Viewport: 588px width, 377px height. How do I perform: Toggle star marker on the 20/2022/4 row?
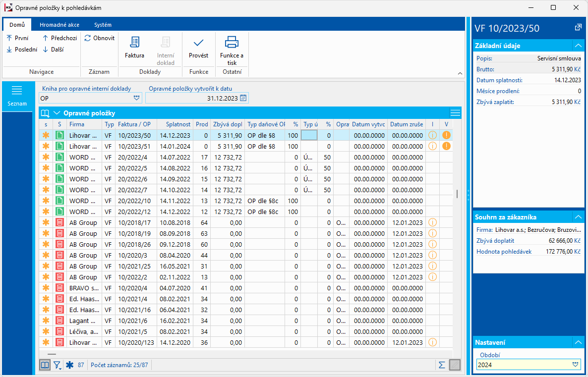pos(46,157)
